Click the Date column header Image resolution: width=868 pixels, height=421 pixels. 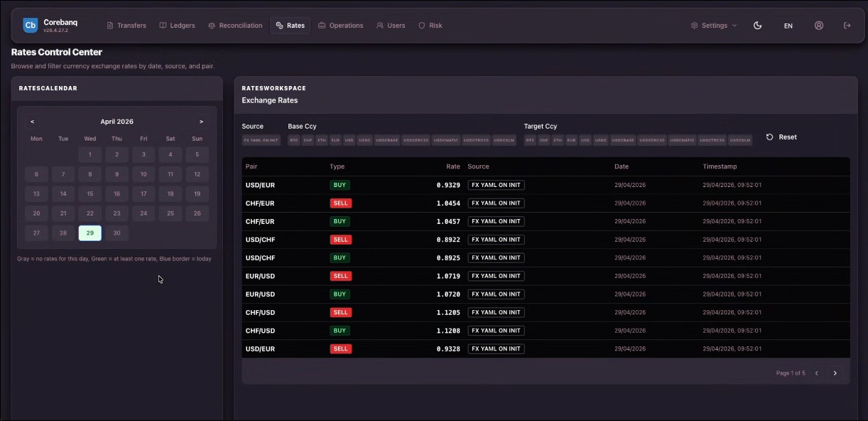coord(622,166)
